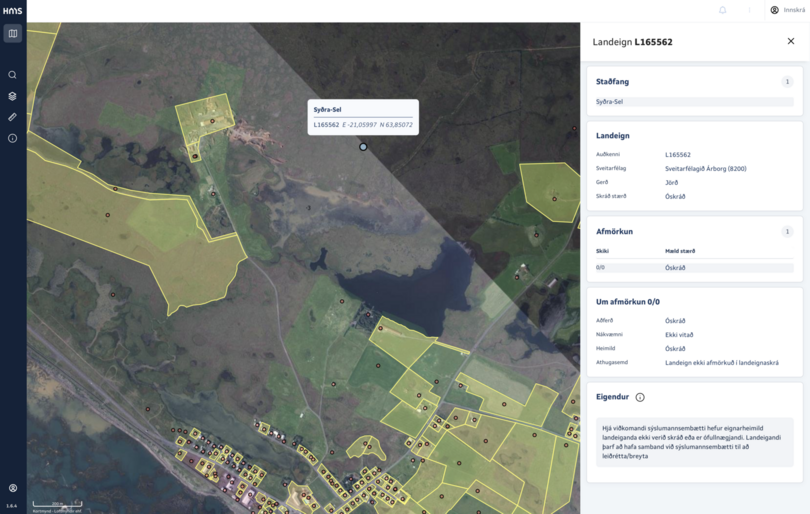Viewport: 810px width, 514px height.
Task: Open the map view icon in sidebar
Action: tap(13, 34)
